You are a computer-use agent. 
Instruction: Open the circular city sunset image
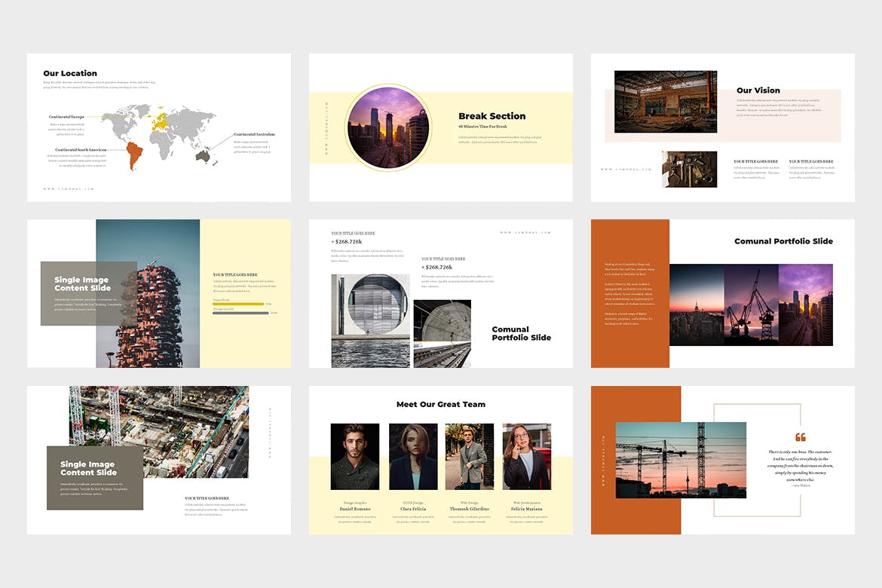(387, 127)
